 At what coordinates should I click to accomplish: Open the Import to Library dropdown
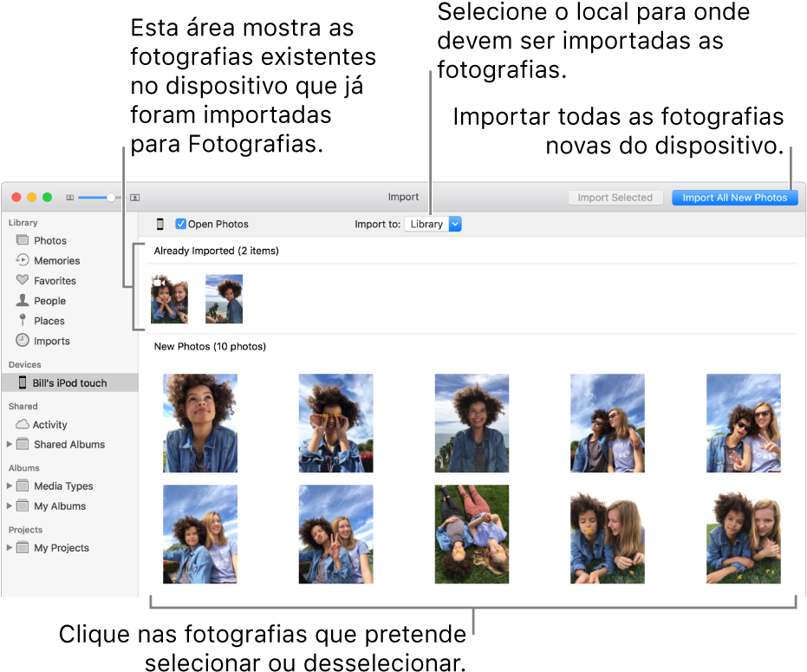(x=433, y=224)
